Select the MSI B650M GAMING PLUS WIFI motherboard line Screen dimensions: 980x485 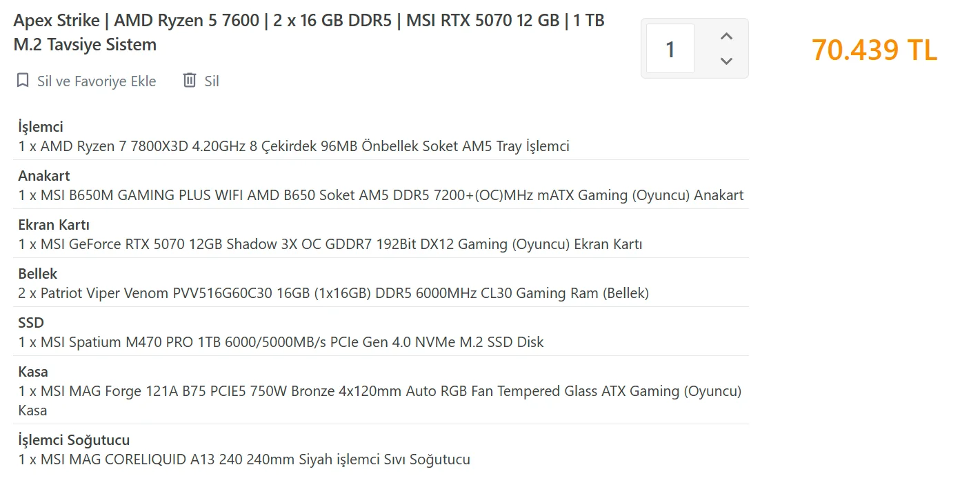(381, 195)
